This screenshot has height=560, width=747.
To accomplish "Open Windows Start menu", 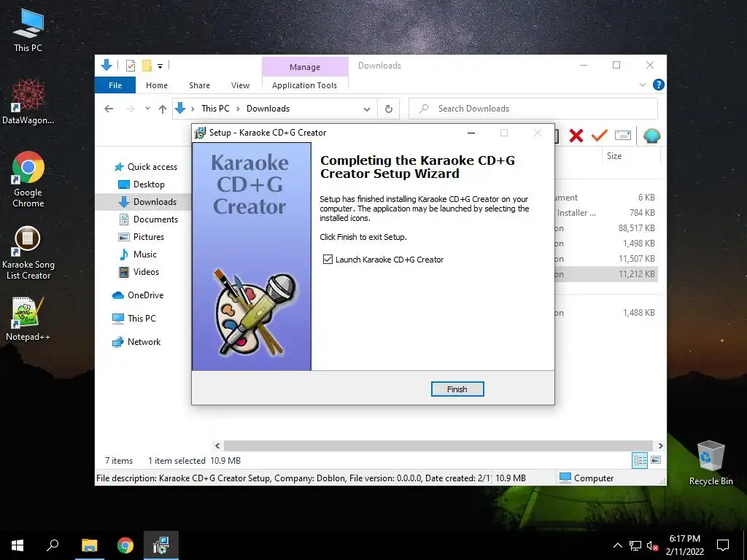I will tap(18, 545).
